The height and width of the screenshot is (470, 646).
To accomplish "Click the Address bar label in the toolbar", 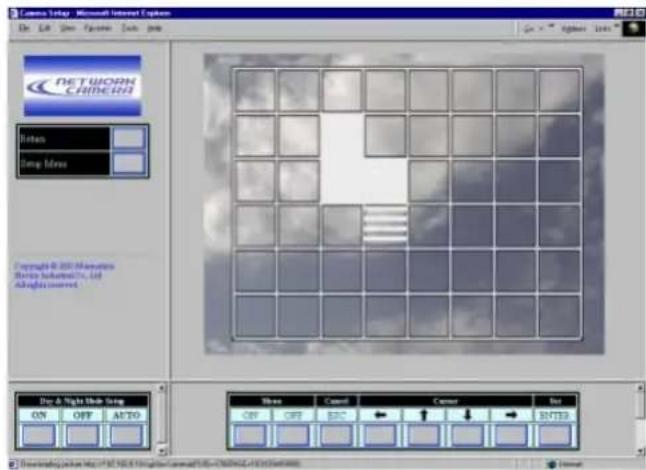I will (x=573, y=28).
